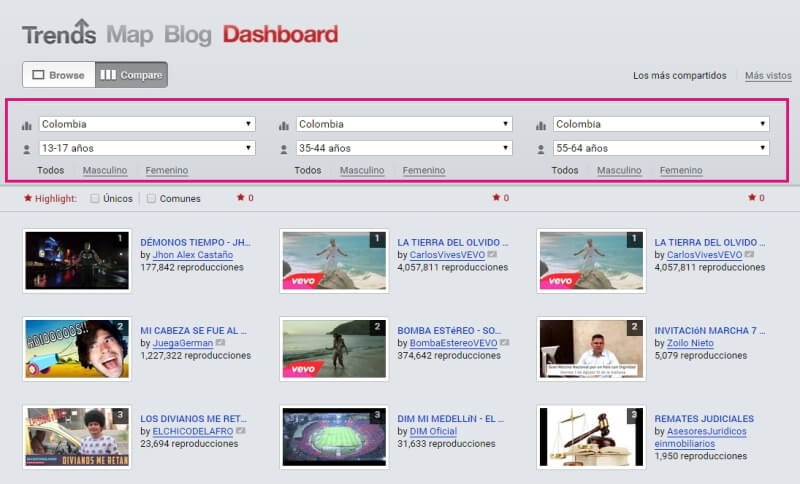Visit Jhon Alex Castaño channel
Viewport: 800px width, 484px height.
[193, 254]
